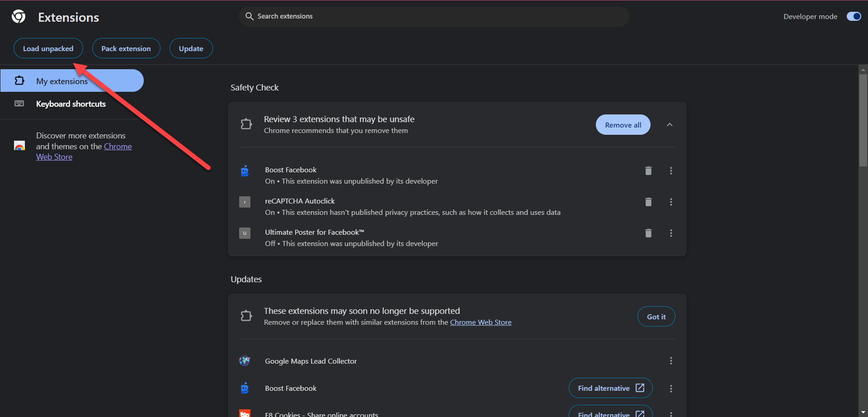868x417 pixels.
Task: Open more options for Boost Facebook safety item
Action: point(671,171)
